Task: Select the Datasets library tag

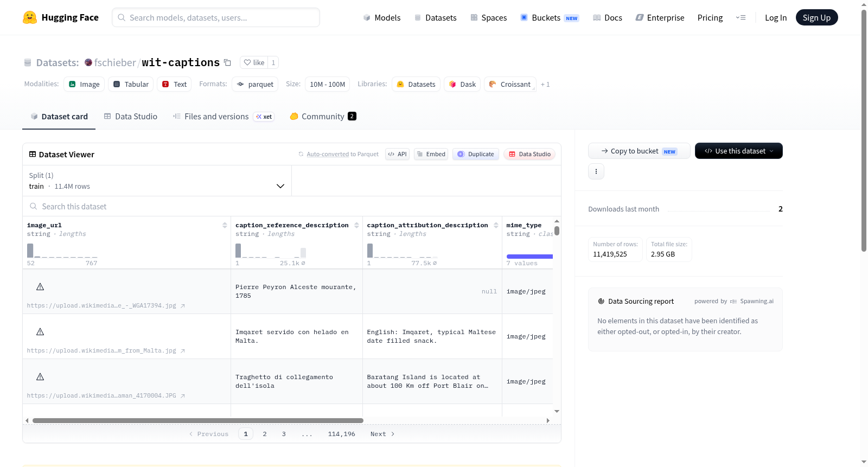Action: click(x=416, y=84)
